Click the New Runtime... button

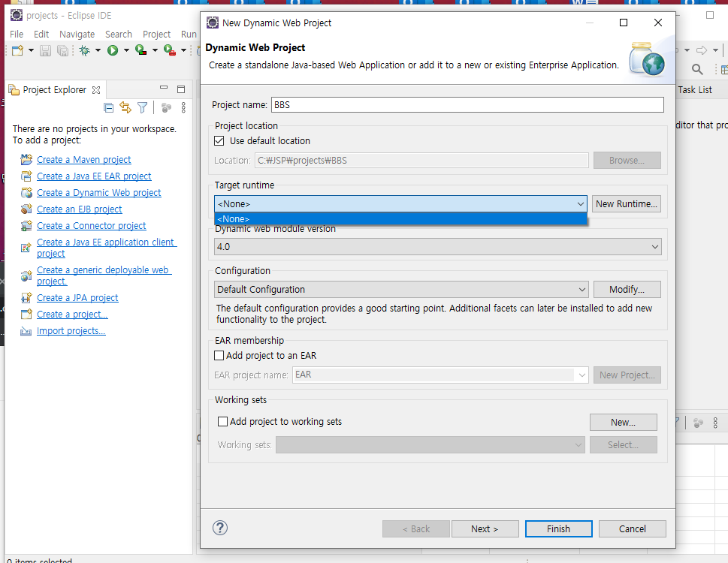pyautogui.click(x=627, y=204)
